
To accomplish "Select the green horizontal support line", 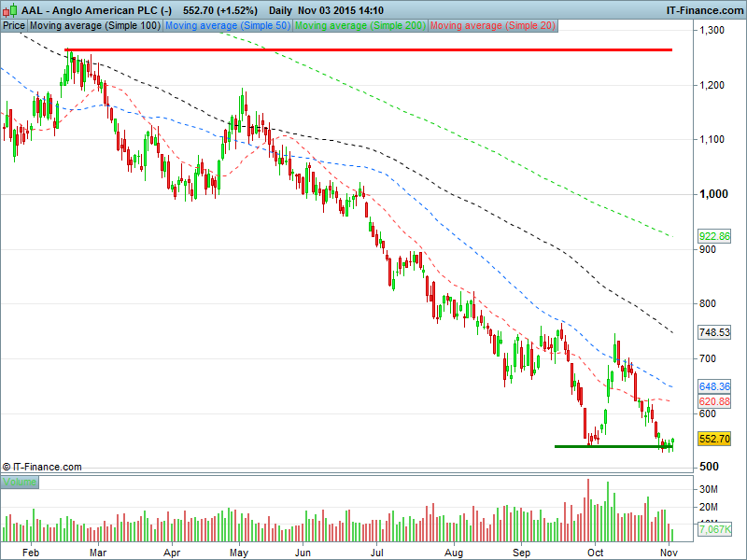I will tap(612, 446).
